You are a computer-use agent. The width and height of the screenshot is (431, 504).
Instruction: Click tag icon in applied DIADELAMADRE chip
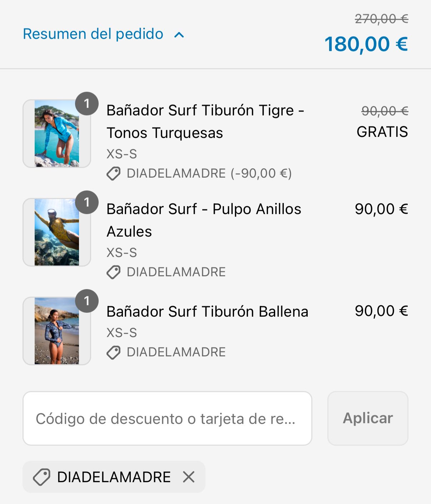41,477
